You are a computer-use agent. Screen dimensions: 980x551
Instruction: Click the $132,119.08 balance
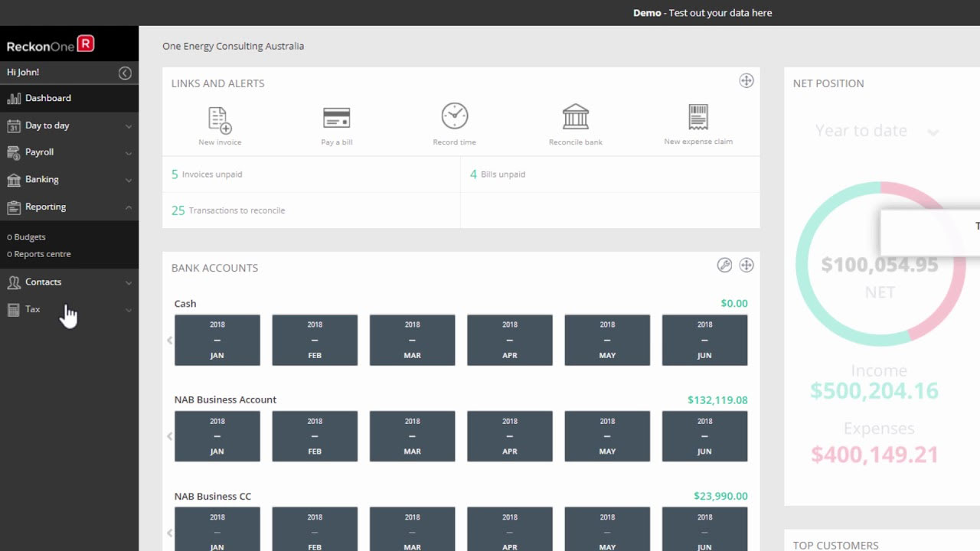tap(717, 400)
